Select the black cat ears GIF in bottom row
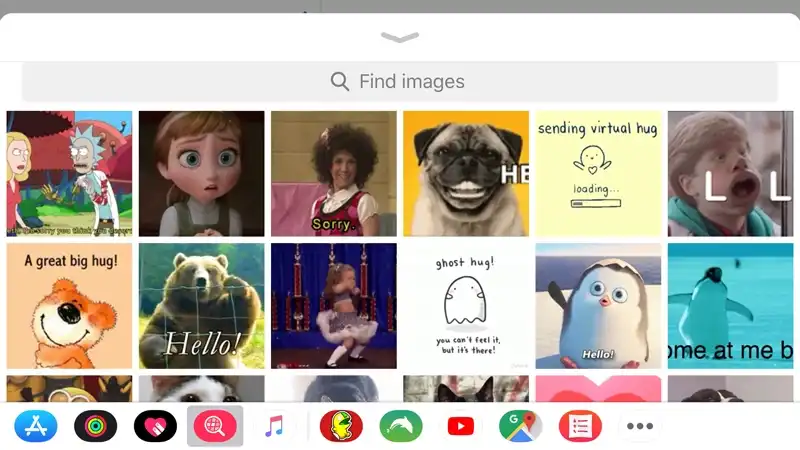 tap(466, 389)
